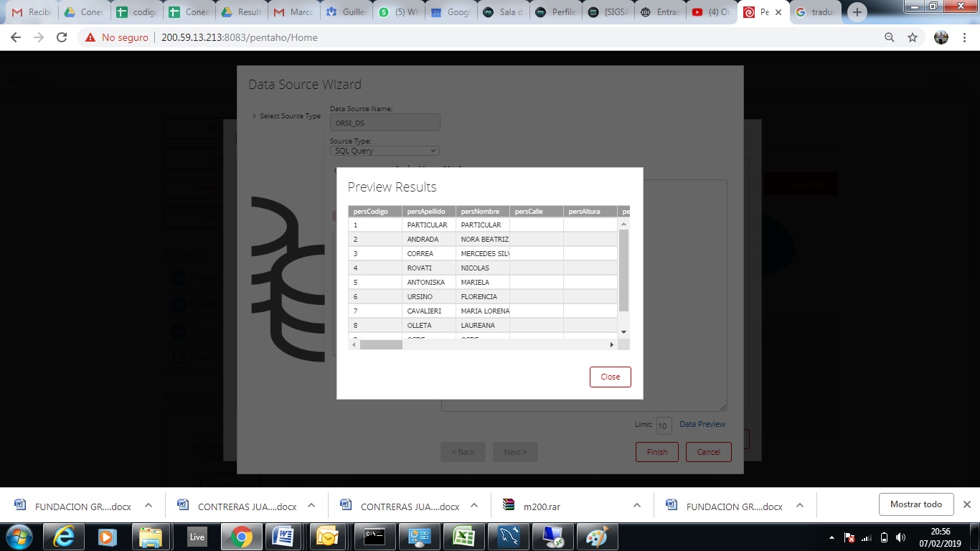
Task: Open MySQL Workbench from the taskbar
Action: [x=508, y=537]
